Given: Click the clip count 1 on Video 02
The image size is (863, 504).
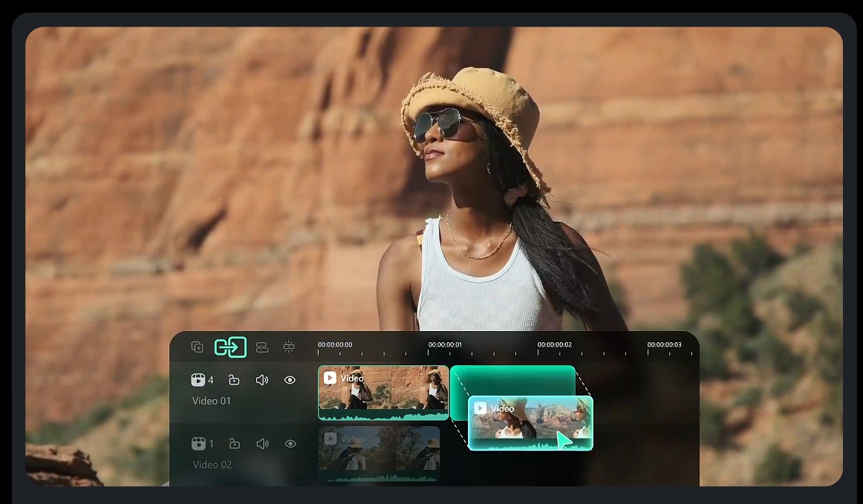Looking at the screenshot, I should coord(211,444).
